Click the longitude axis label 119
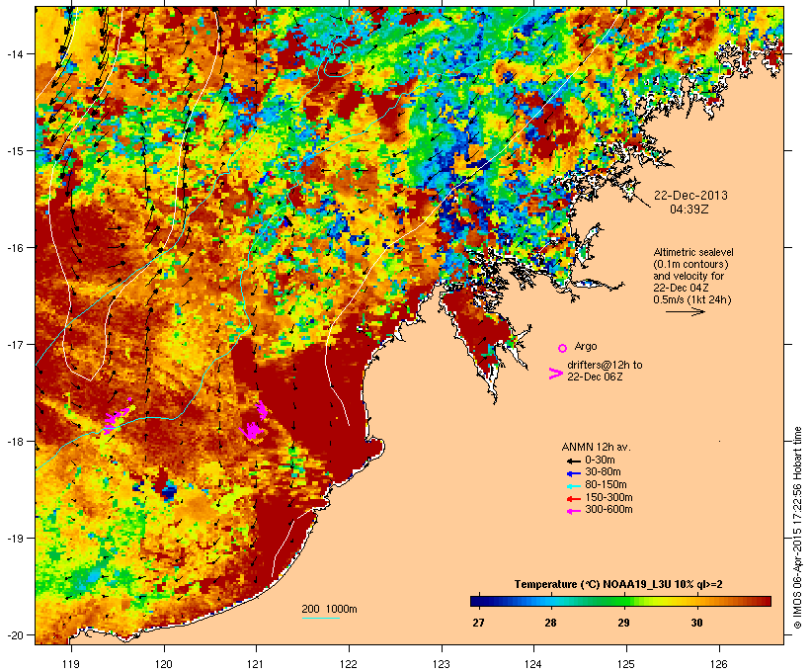Viewport: 810px width, 672px height. click(x=71, y=664)
